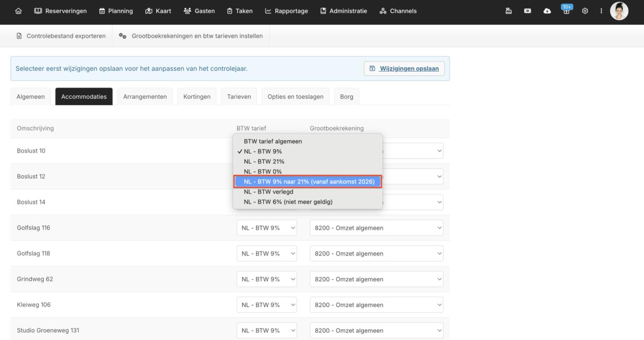644x340 pixels.
Task: Open the three-dot more menu
Action: click(601, 11)
